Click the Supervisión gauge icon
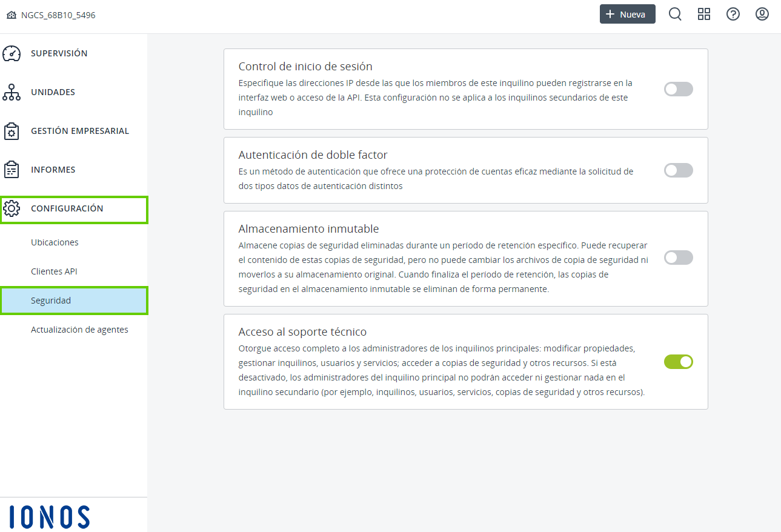 (12, 53)
